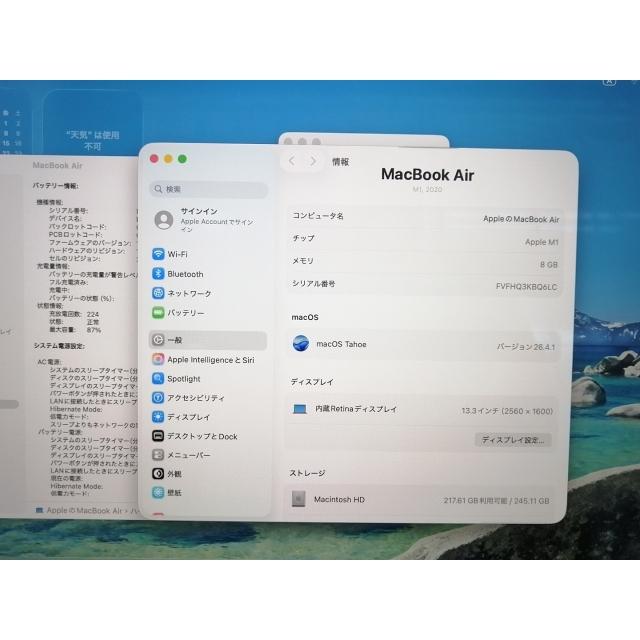Open Wi-Fi settings icon in sidebar
640x640 pixels.
coord(158,254)
